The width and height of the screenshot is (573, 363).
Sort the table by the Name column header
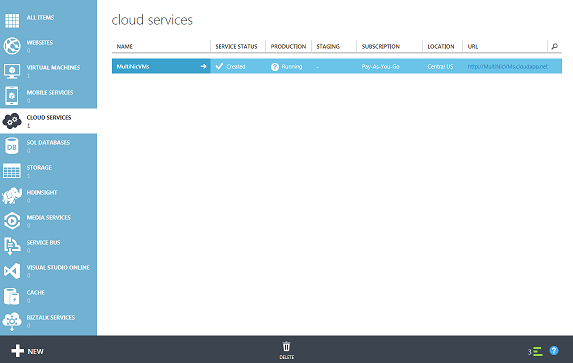click(125, 46)
